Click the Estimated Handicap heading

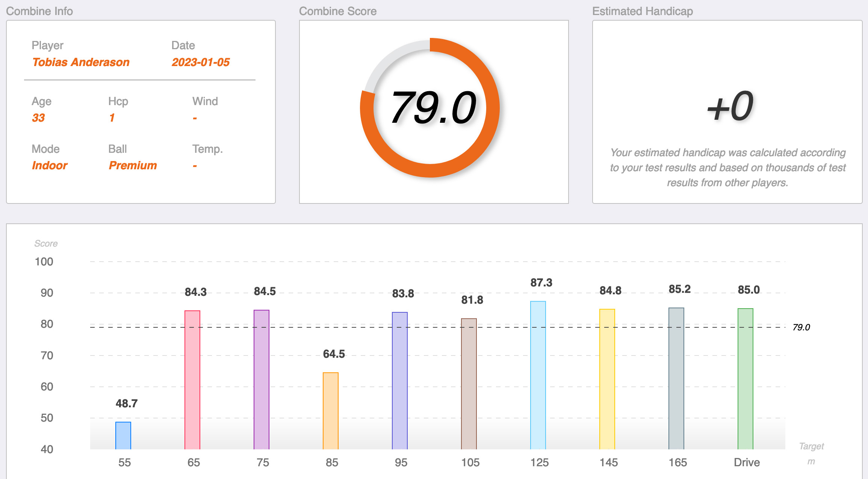pyautogui.click(x=643, y=11)
